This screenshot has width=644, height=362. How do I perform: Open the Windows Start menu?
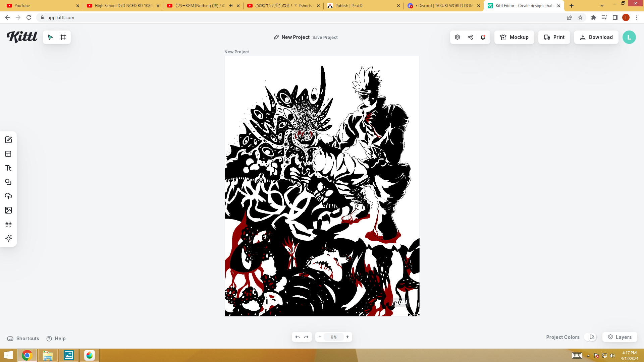coord(8,355)
